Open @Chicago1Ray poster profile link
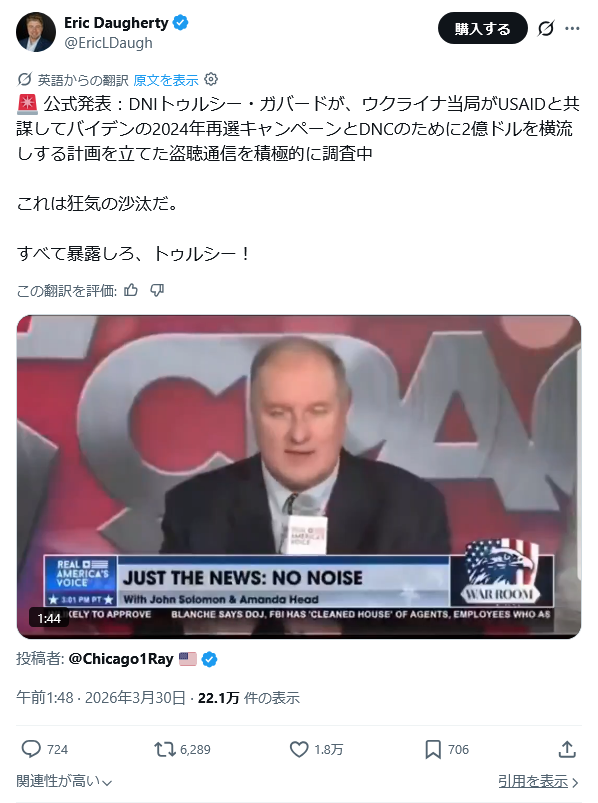 [121, 659]
